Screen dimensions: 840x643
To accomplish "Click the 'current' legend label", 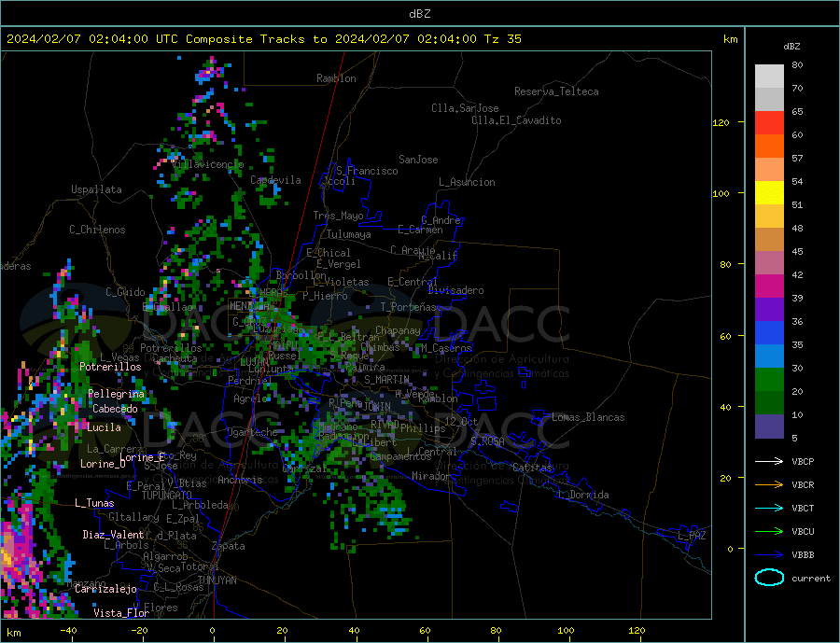I will (811, 579).
